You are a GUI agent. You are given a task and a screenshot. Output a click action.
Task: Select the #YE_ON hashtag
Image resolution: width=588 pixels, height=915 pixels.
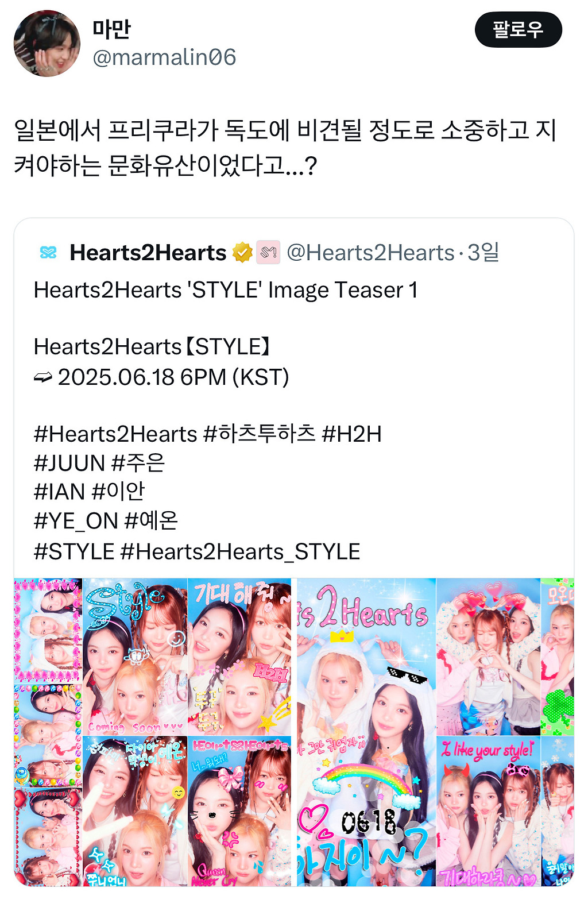click(x=76, y=521)
